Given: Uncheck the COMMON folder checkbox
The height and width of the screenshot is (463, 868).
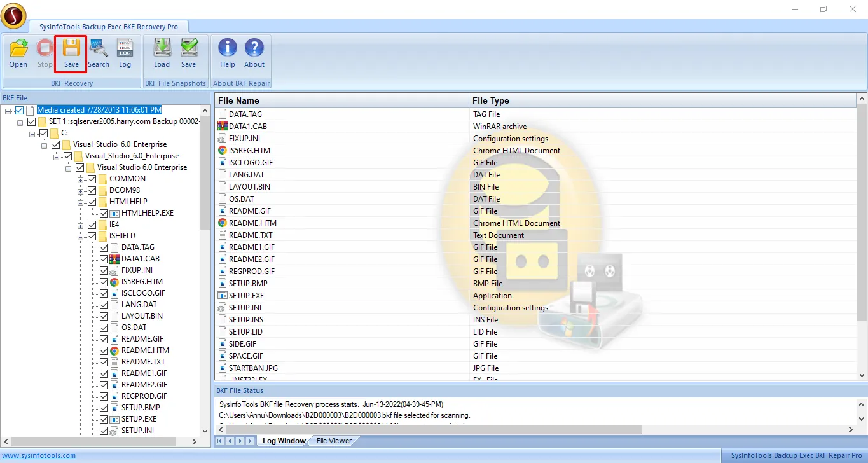Looking at the screenshot, I should pos(92,179).
